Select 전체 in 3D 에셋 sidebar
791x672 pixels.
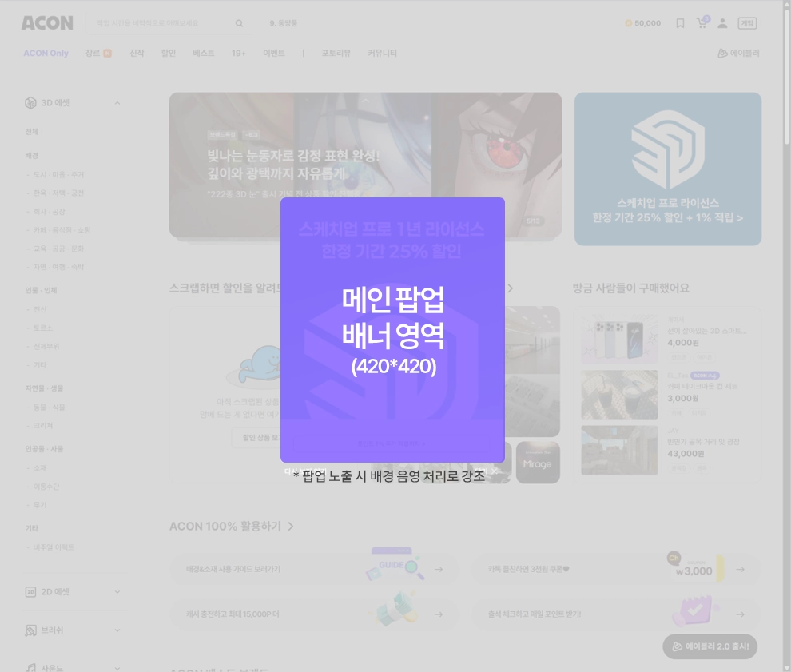pos(32,132)
